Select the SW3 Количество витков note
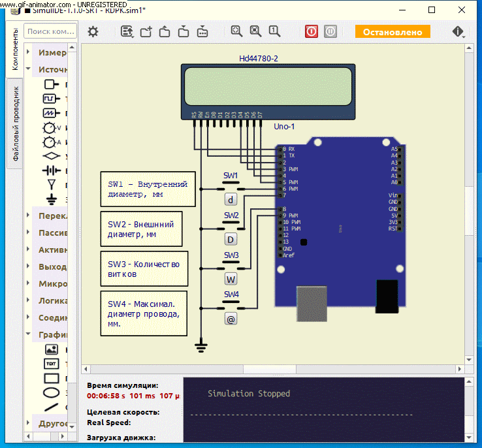 pos(144,268)
